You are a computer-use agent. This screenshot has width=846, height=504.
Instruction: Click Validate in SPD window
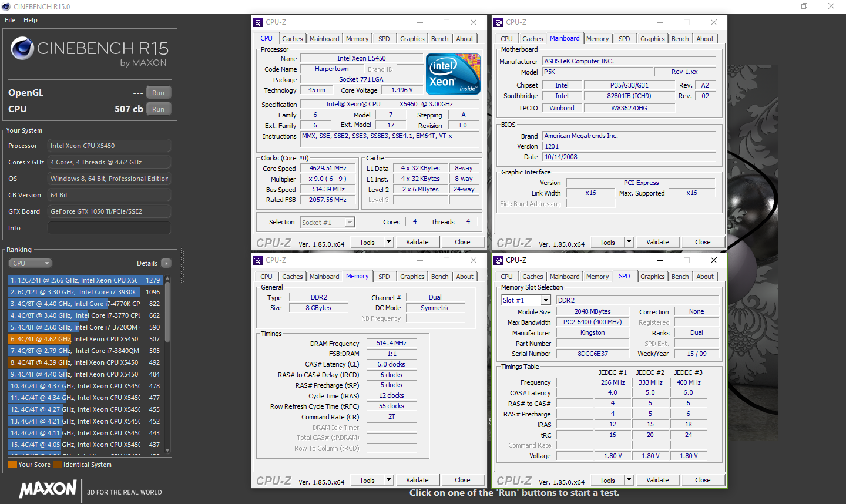tap(657, 480)
